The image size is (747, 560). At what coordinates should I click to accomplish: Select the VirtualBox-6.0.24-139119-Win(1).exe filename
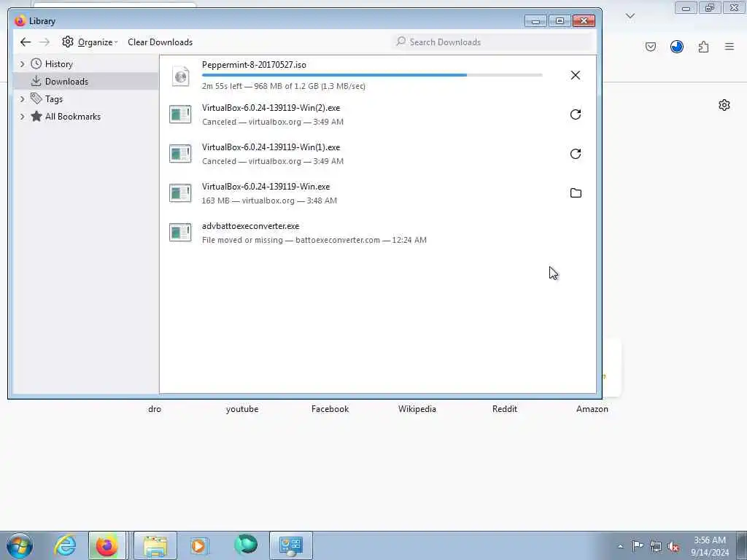click(271, 147)
